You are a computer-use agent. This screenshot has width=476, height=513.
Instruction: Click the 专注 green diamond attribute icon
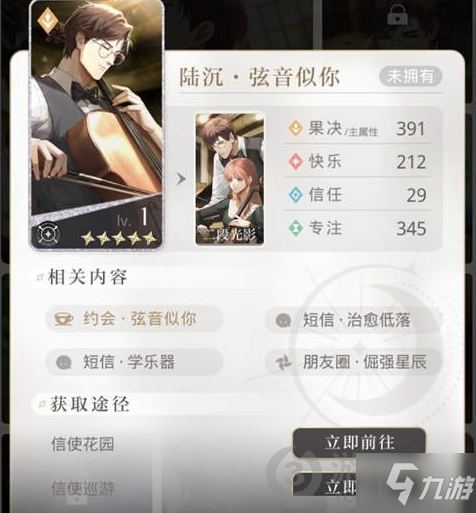point(295,228)
